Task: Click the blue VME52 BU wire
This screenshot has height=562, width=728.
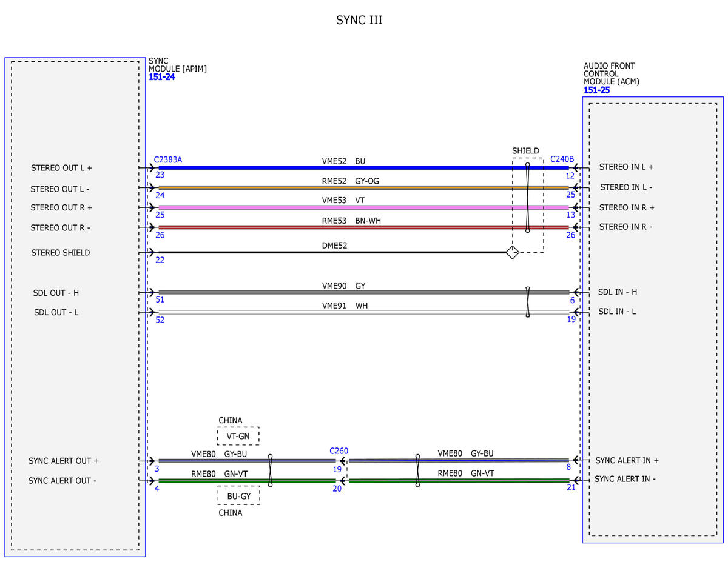Action: click(x=363, y=167)
